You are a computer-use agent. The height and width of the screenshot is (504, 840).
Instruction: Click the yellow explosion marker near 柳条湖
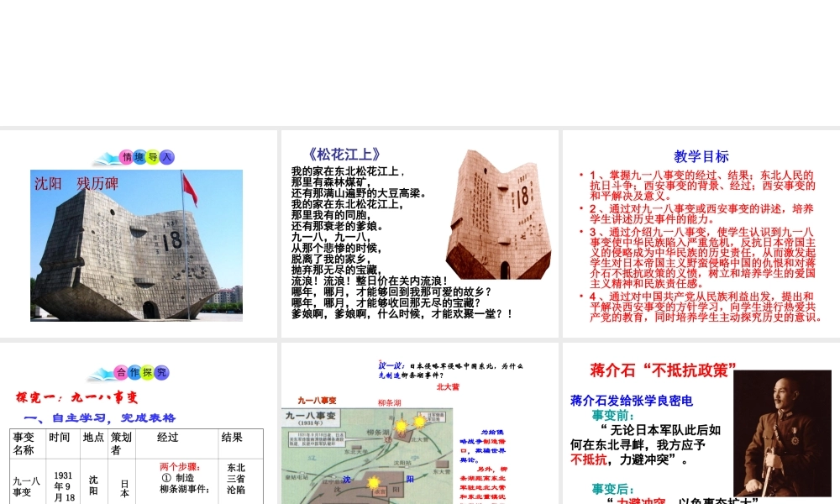pos(401,427)
